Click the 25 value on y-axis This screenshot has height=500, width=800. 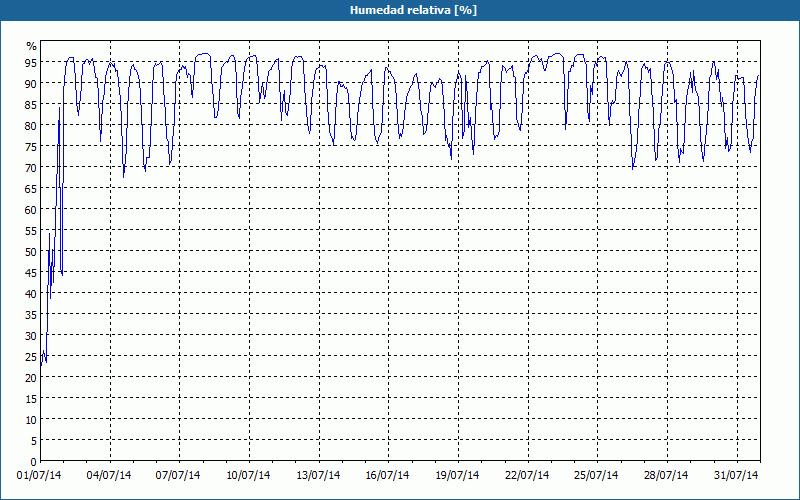[x=31, y=357]
